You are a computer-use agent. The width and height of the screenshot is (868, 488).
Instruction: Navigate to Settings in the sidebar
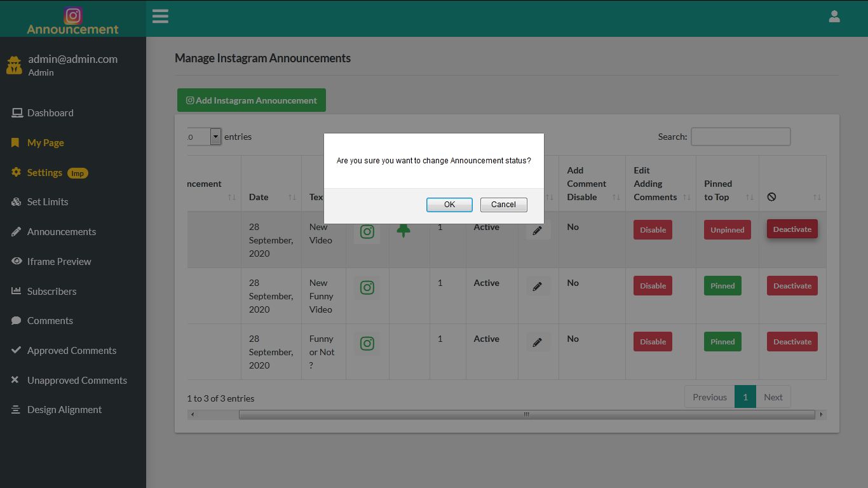(44, 172)
